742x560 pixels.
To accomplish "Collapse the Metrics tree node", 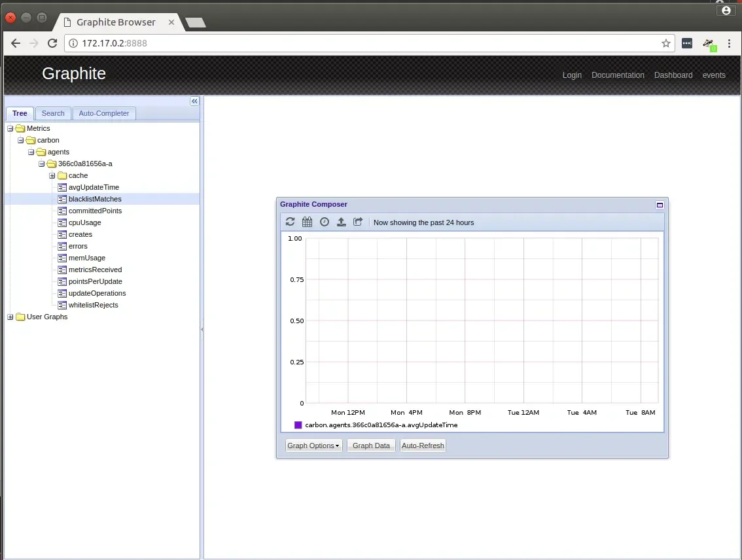I will (10, 129).
